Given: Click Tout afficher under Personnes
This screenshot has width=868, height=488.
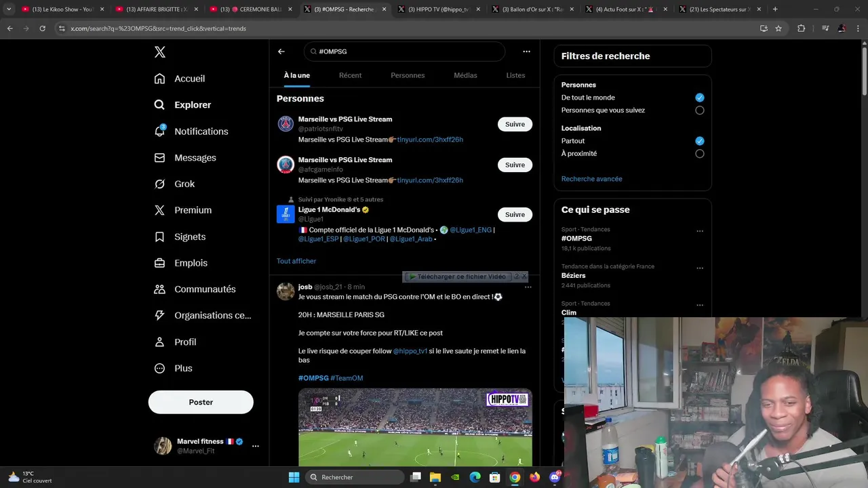Looking at the screenshot, I should coord(296,261).
